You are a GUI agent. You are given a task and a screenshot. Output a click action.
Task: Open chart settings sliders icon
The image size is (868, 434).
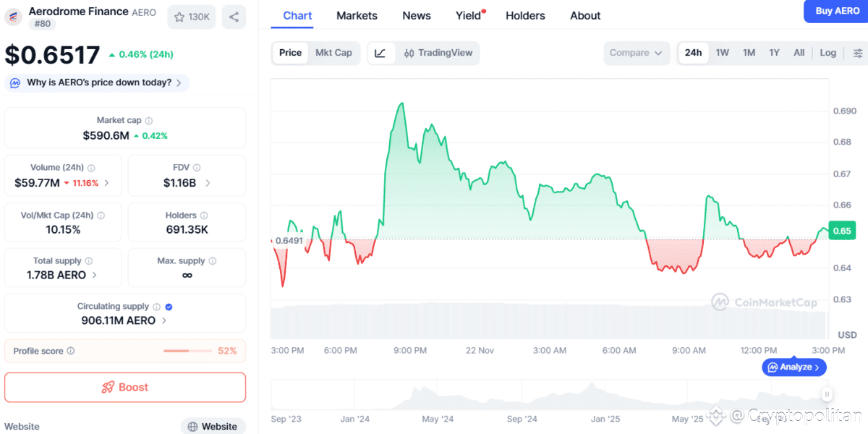point(858,53)
